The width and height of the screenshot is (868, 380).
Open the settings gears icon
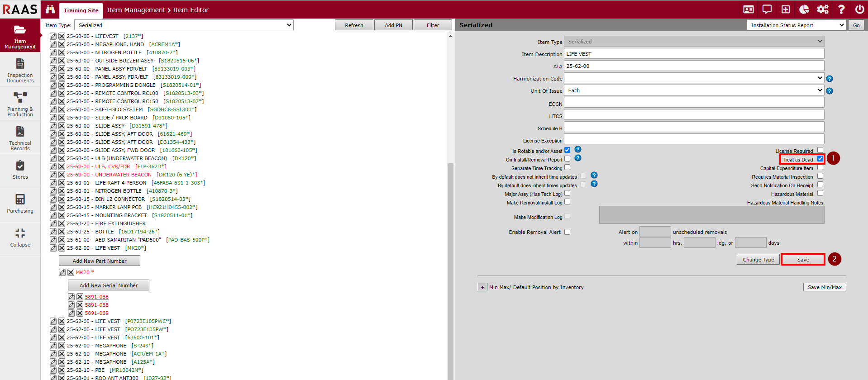(822, 9)
